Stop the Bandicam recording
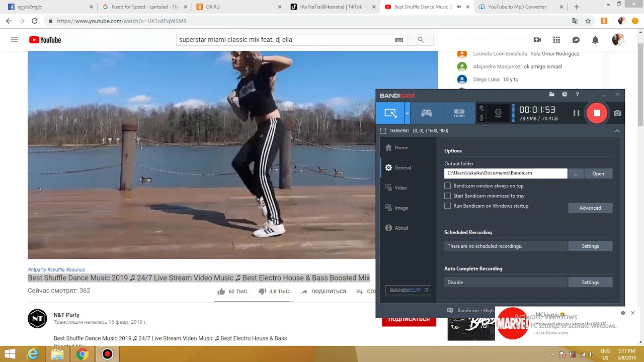The image size is (644, 362). [x=597, y=113]
